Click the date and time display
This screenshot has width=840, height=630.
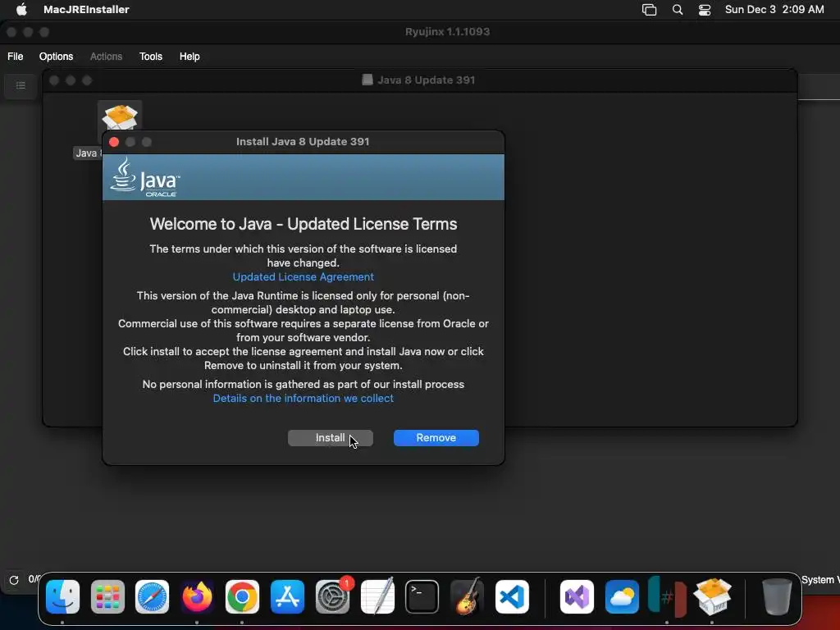(x=774, y=10)
